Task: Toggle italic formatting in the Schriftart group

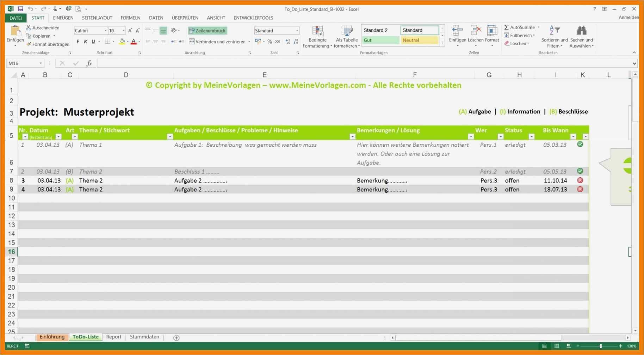Action: pos(85,41)
